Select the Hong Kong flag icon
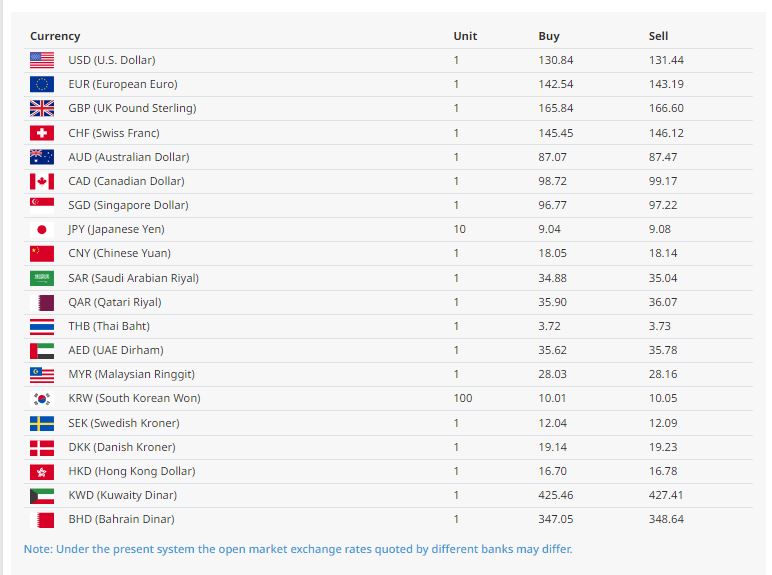 click(x=42, y=471)
